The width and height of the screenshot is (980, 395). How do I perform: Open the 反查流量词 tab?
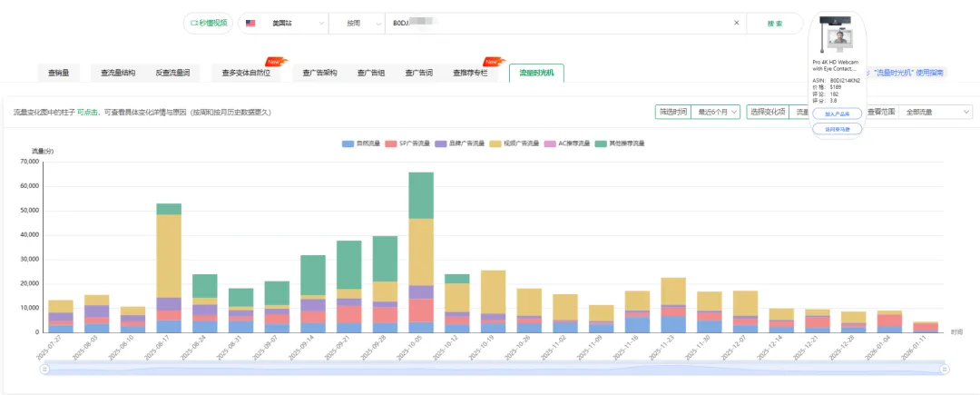[x=172, y=73]
